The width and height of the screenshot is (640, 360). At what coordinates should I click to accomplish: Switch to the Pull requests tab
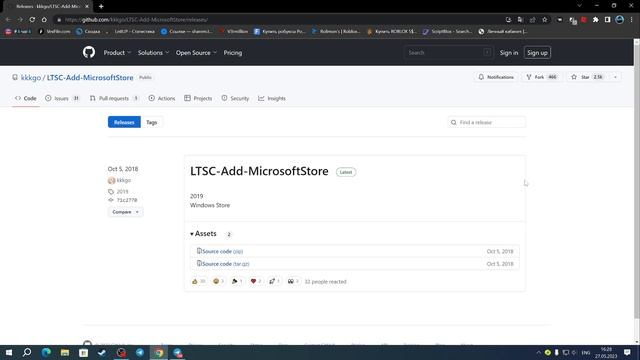(x=114, y=98)
